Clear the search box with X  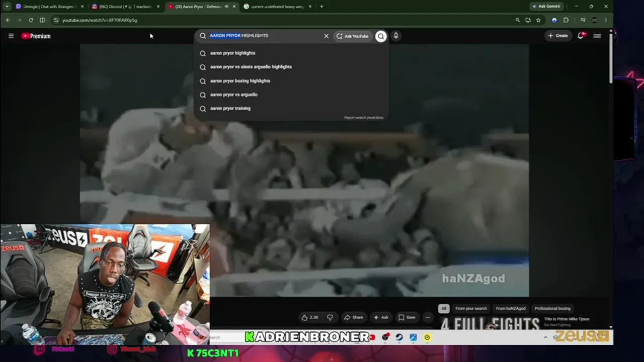326,36
